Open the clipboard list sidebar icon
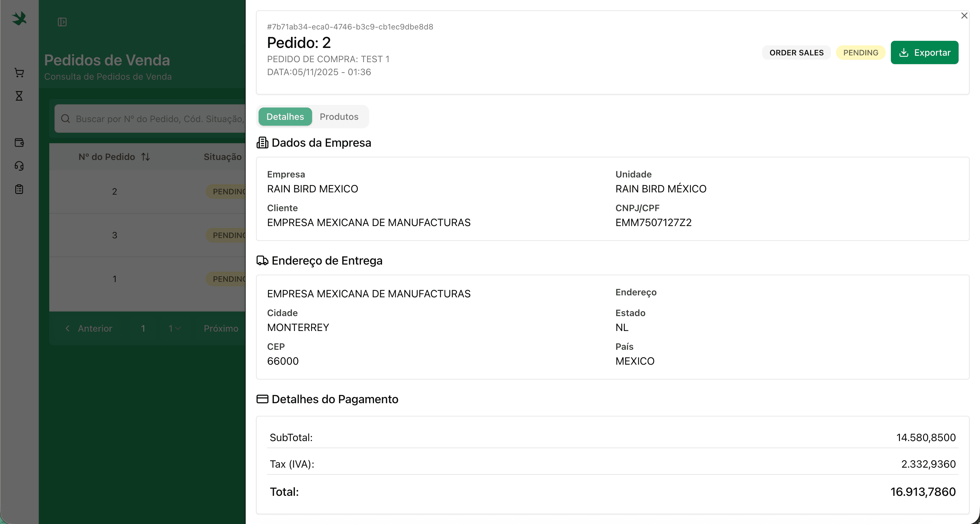The width and height of the screenshot is (980, 524). [19, 189]
